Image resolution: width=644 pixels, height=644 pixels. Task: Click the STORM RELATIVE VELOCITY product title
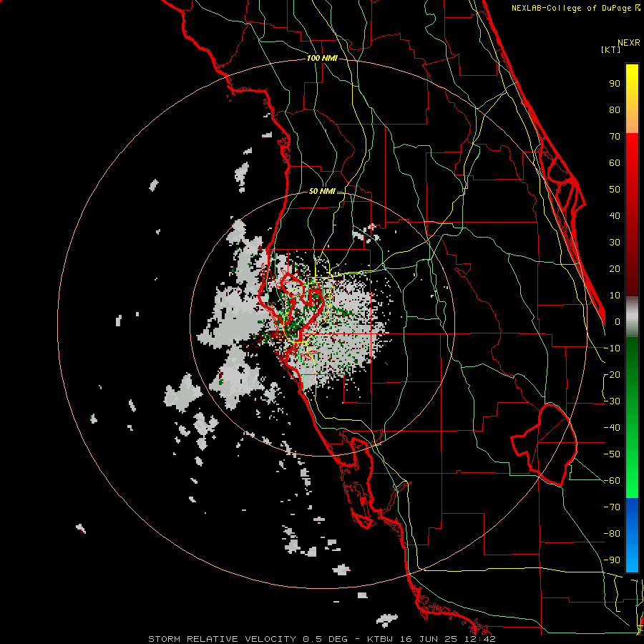(222, 639)
